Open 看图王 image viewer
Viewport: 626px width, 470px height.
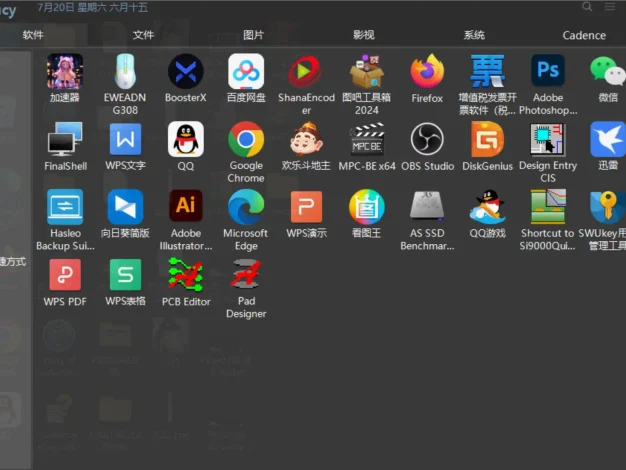(366, 207)
